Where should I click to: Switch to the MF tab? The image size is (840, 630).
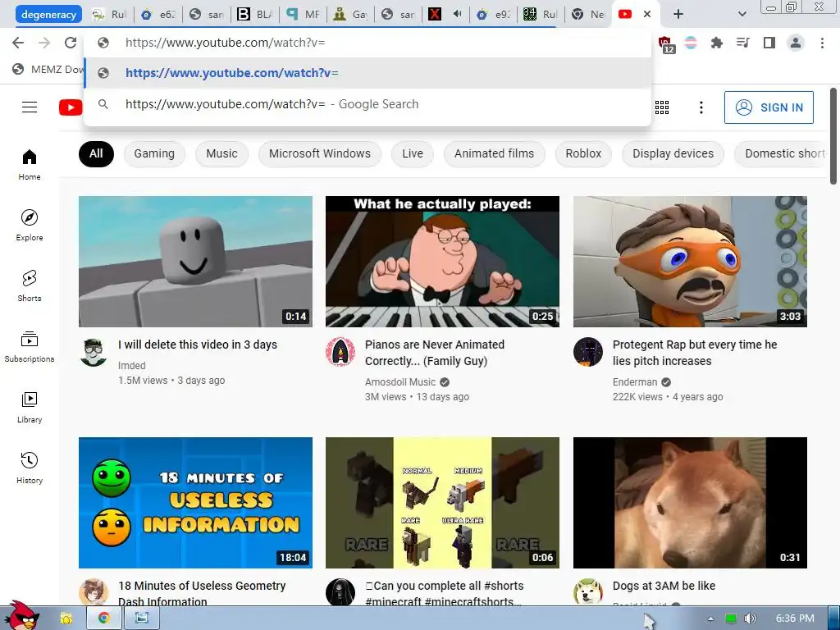pos(304,15)
